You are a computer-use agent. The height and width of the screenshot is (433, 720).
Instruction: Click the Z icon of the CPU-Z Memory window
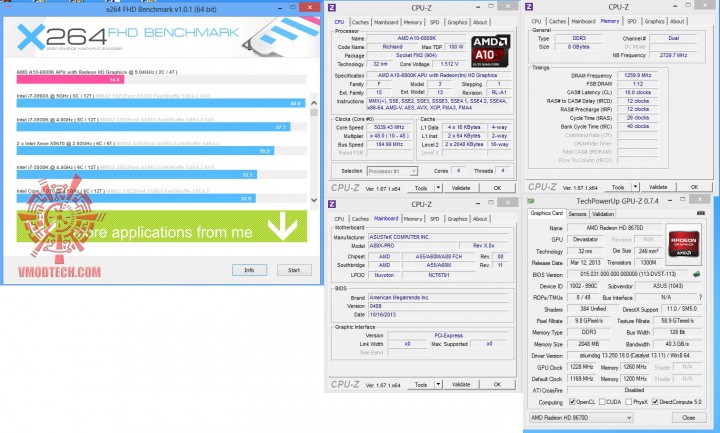pos(529,7)
